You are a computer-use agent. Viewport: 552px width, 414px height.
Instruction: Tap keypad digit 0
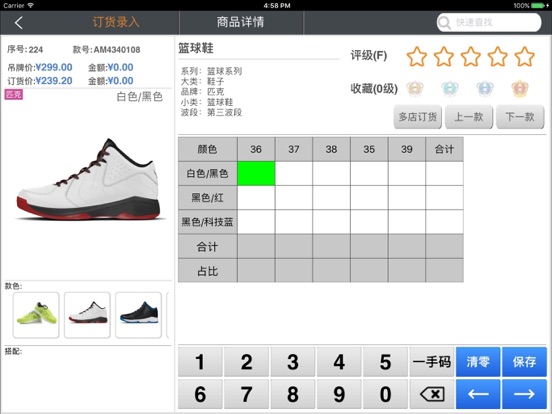(x=385, y=394)
